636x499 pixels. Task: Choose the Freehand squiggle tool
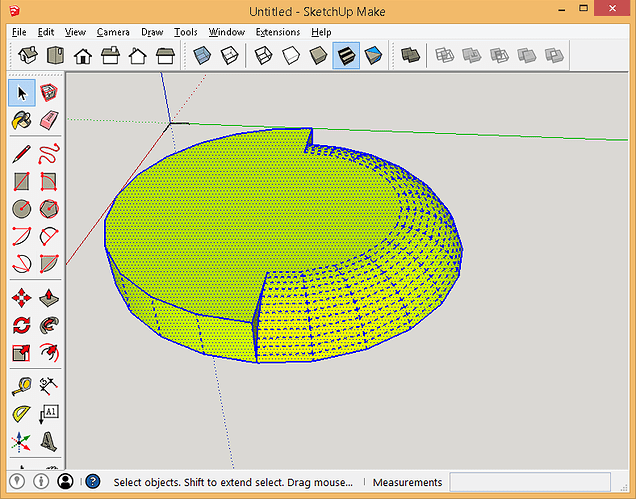49,154
